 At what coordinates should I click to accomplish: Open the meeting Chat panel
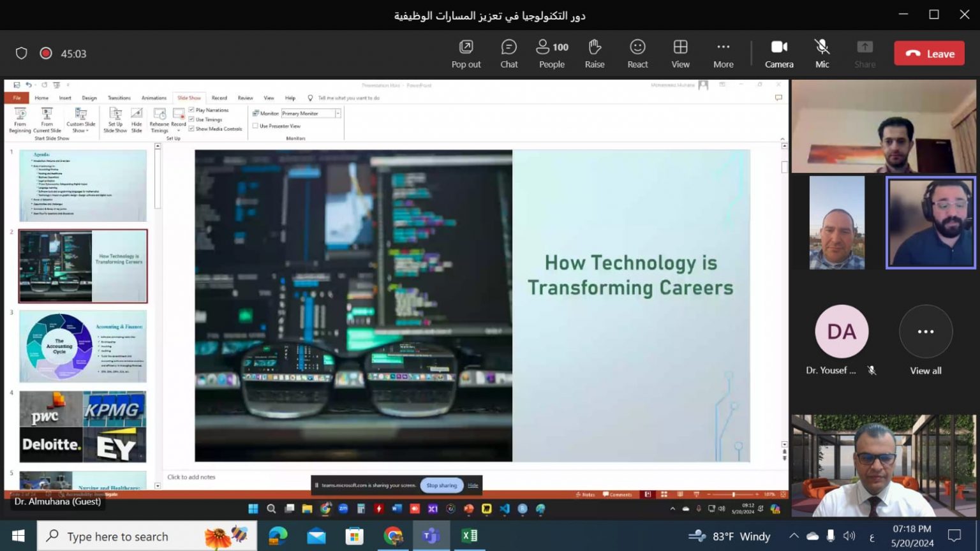tap(509, 54)
